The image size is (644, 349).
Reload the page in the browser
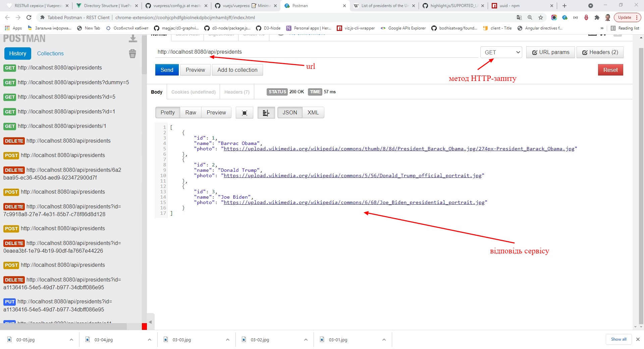(x=29, y=17)
